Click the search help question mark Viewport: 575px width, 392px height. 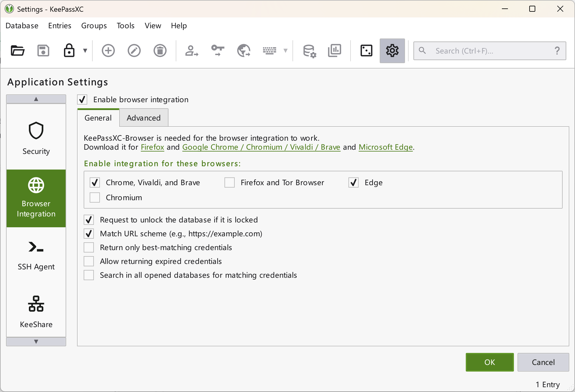(557, 51)
